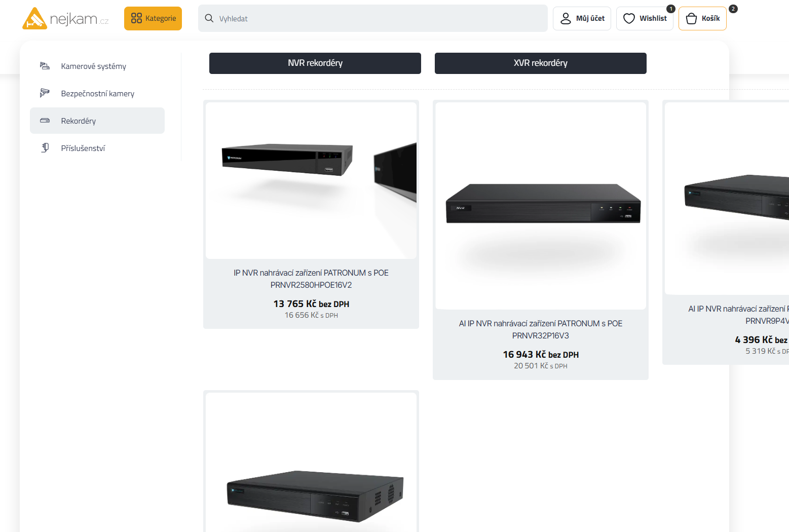Open Příslušenství category

click(83, 148)
